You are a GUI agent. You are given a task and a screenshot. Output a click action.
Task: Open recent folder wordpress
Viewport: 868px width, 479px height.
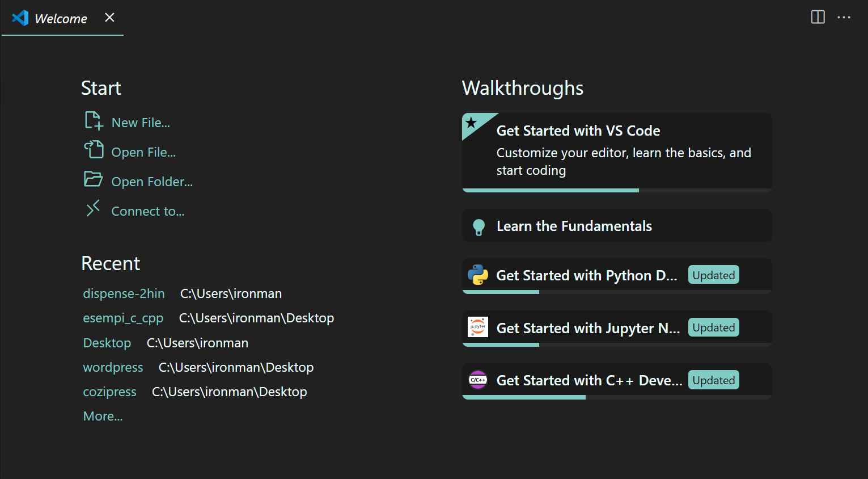113,367
